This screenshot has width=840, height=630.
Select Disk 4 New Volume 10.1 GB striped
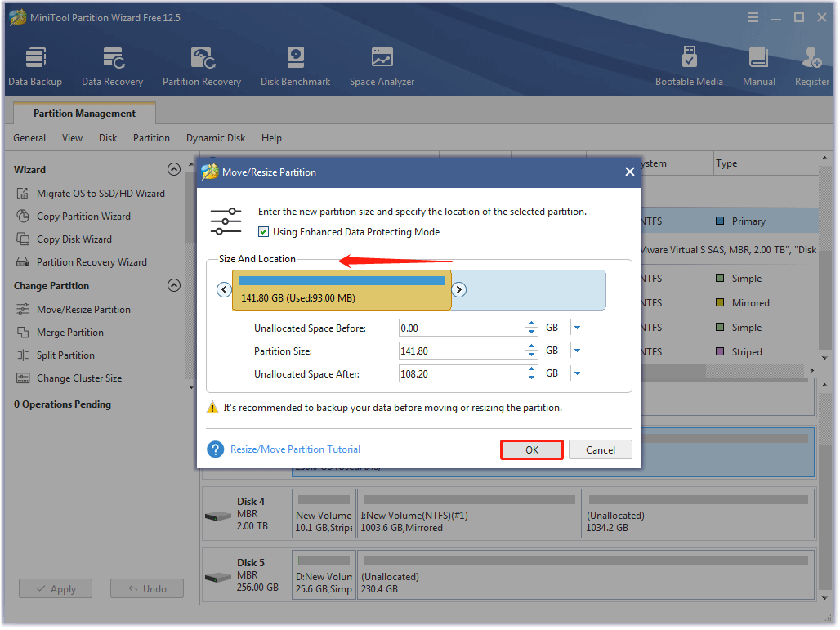point(324,514)
